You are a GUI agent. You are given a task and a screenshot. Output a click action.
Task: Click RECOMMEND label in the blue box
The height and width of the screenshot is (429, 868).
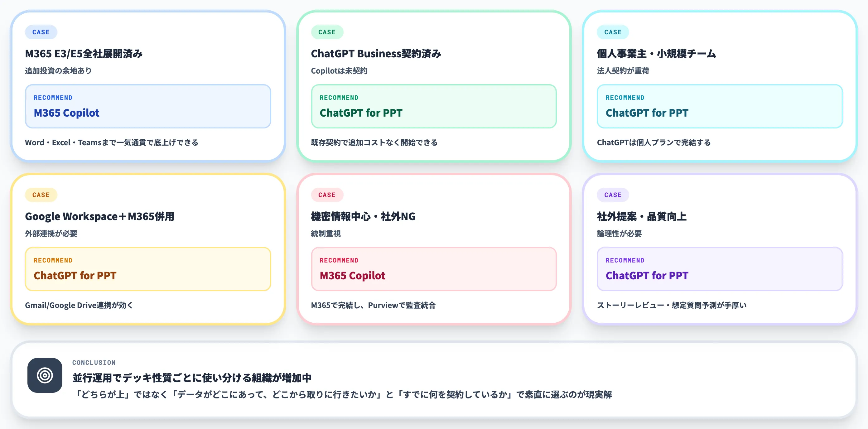pyautogui.click(x=53, y=98)
